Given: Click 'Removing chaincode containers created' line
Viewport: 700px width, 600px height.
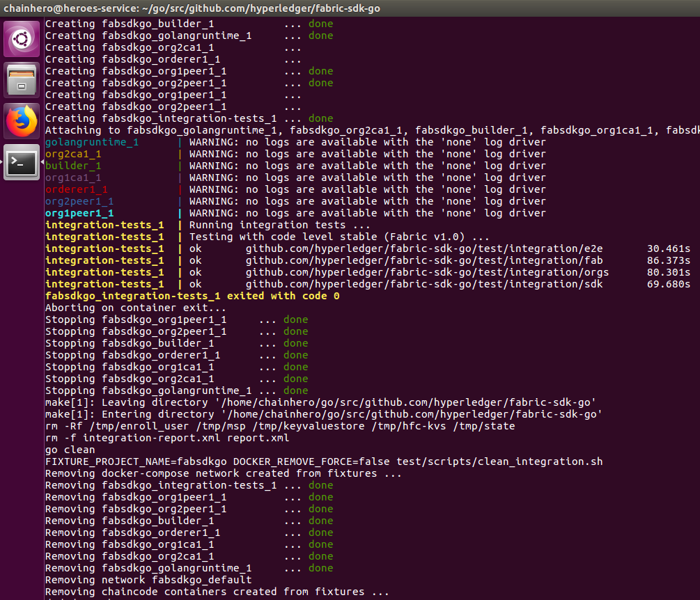Looking at the screenshot, I should point(217,592).
